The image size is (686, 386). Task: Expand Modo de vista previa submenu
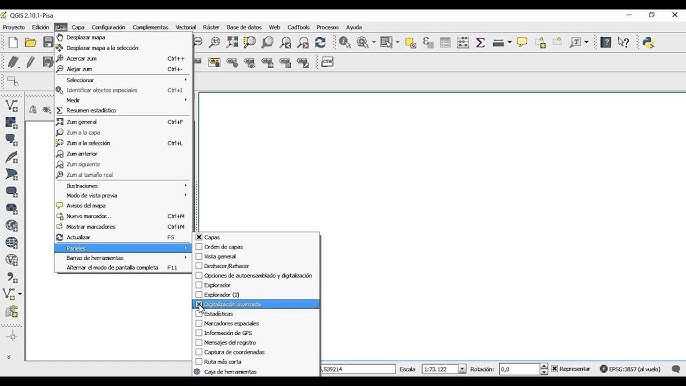tap(123, 196)
